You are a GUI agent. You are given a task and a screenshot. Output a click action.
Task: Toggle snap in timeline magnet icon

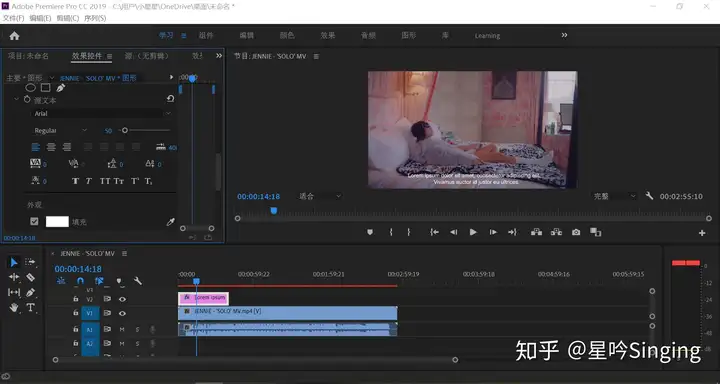(80, 281)
